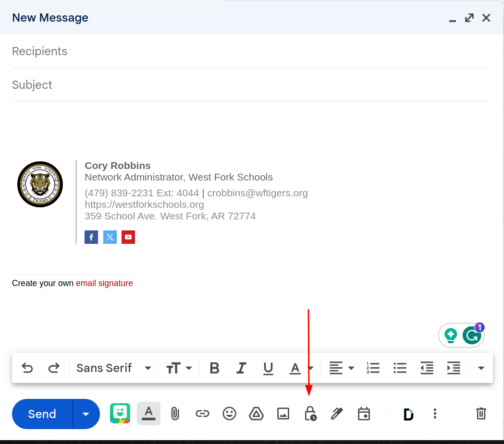Open the Grammarly widget
The height and width of the screenshot is (444, 504).
pos(472,335)
